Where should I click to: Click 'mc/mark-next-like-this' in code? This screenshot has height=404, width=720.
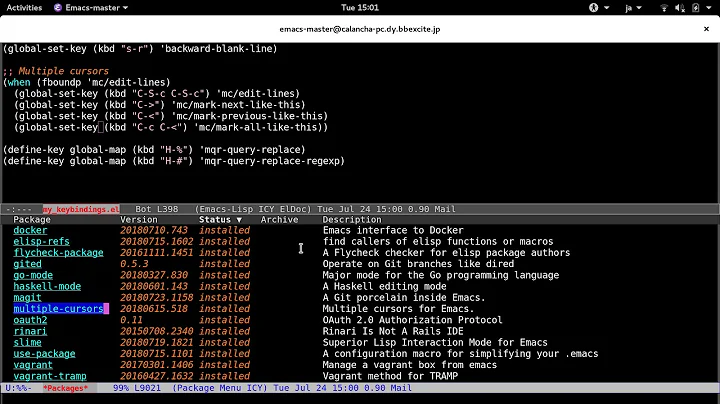point(238,105)
